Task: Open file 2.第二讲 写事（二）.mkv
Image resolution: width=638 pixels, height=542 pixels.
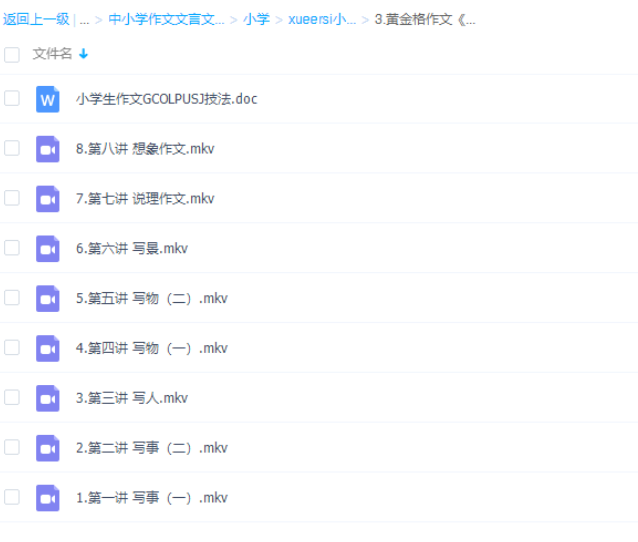Action: [x=152, y=448]
